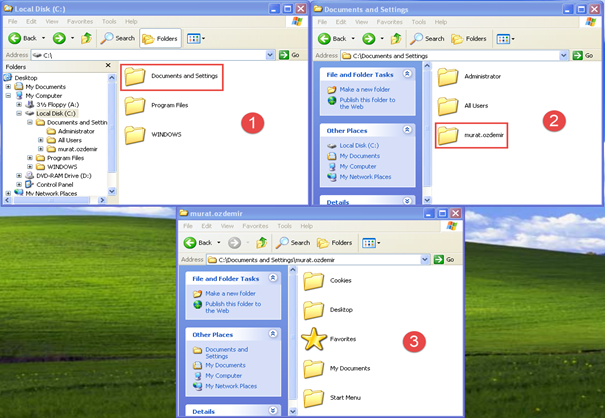Select Start Menu folder

click(x=332, y=398)
